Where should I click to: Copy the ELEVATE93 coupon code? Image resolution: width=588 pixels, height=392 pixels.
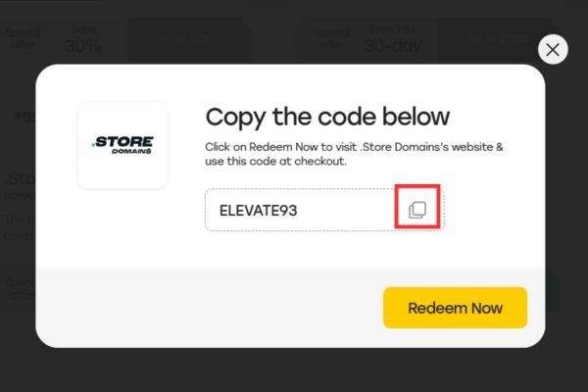click(417, 210)
